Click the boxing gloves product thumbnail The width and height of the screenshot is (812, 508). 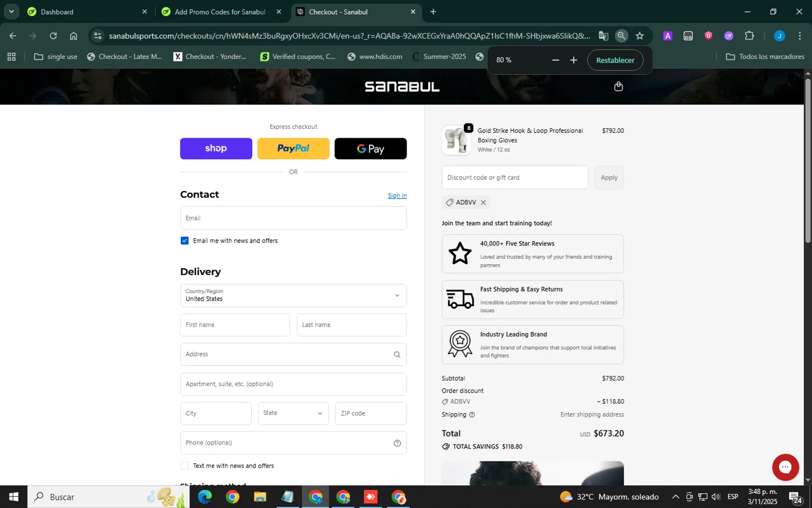point(456,140)
